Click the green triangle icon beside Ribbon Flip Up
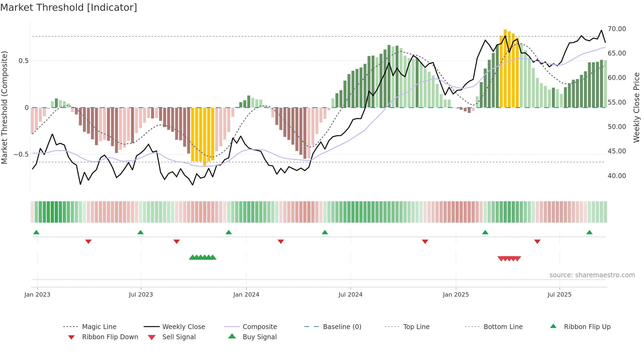 pyautogui.click(x=553, y=326)
